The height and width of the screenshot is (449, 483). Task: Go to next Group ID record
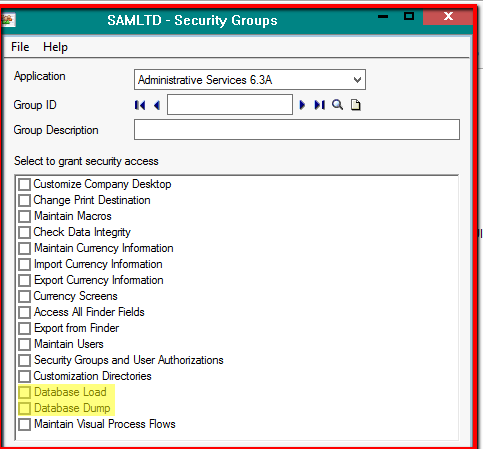pos(302,105)
